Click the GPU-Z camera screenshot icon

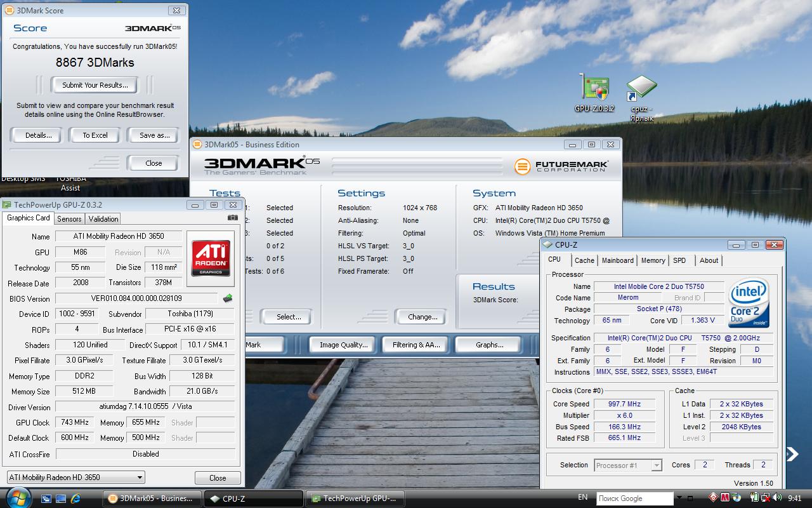tap(233, 218)
